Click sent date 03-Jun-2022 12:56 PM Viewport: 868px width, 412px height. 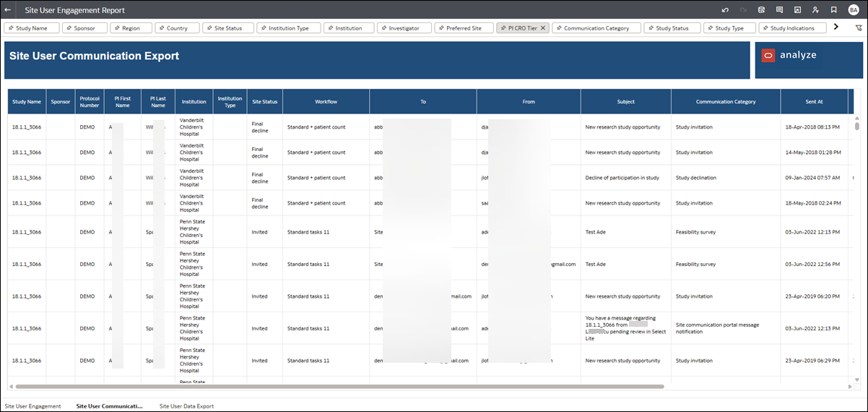[812, 265]
